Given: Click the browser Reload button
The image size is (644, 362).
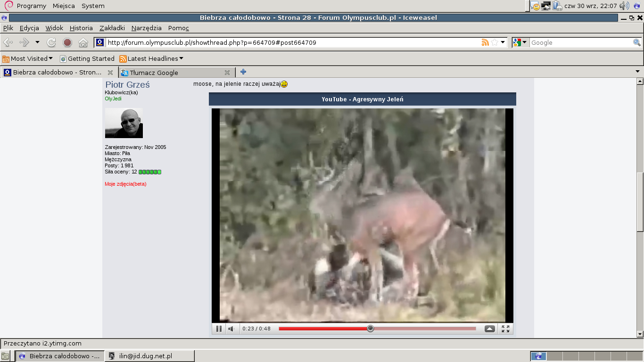Looking at the screenshot, I should coord(51,43).
